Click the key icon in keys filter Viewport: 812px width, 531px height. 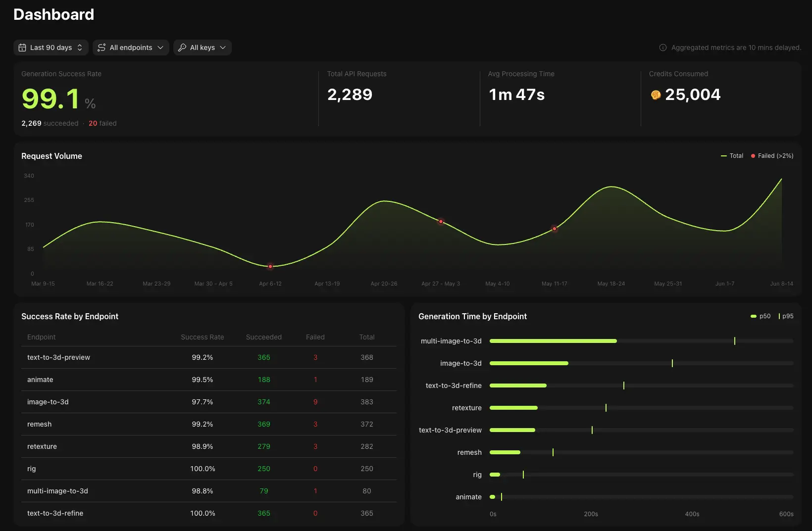coord(182,48)
